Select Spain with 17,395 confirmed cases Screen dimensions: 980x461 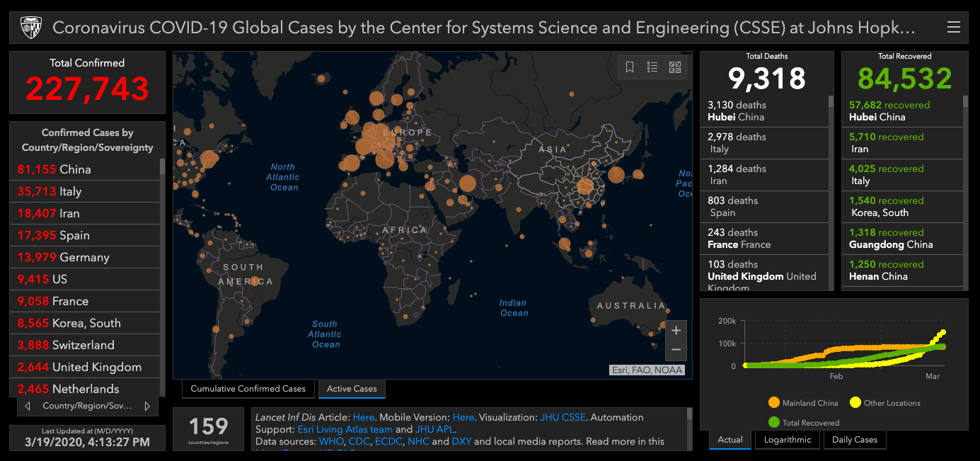click(85, 235)
